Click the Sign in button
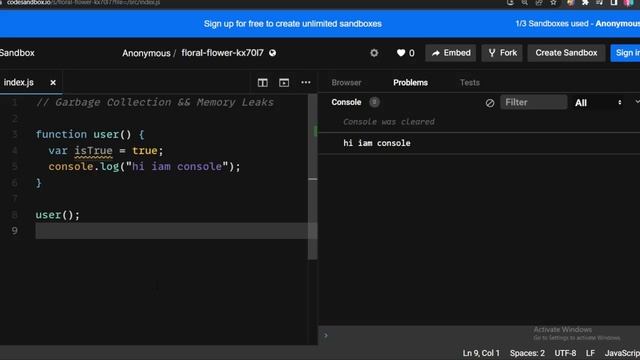This screenshot has height=360, width=640. pyautogui.click(x=626, y=53)
